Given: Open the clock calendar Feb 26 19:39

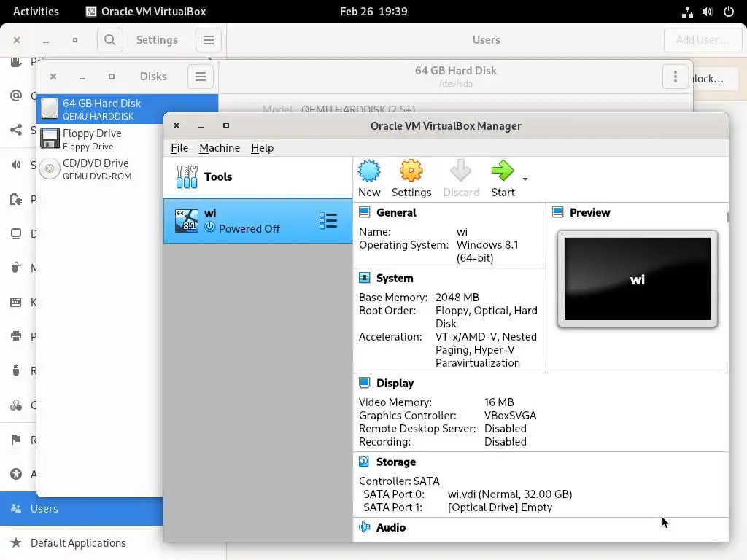Looking at the screenshot, I should [373, 12].
